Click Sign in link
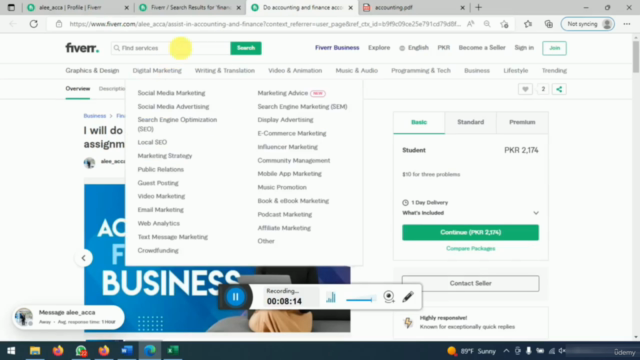The width and height of the screenshot is (640, 360). (x=524, y=48)
